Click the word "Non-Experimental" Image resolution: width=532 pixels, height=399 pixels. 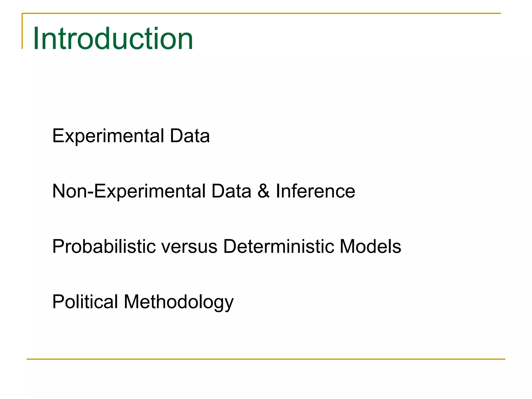pyautogui.click(x=129, y=192)
